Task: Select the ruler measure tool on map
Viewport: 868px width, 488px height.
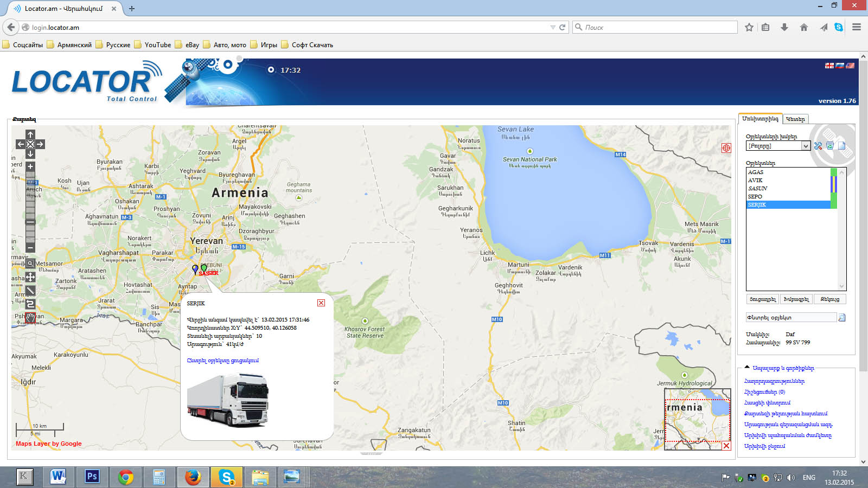Action: pos(30,291)
